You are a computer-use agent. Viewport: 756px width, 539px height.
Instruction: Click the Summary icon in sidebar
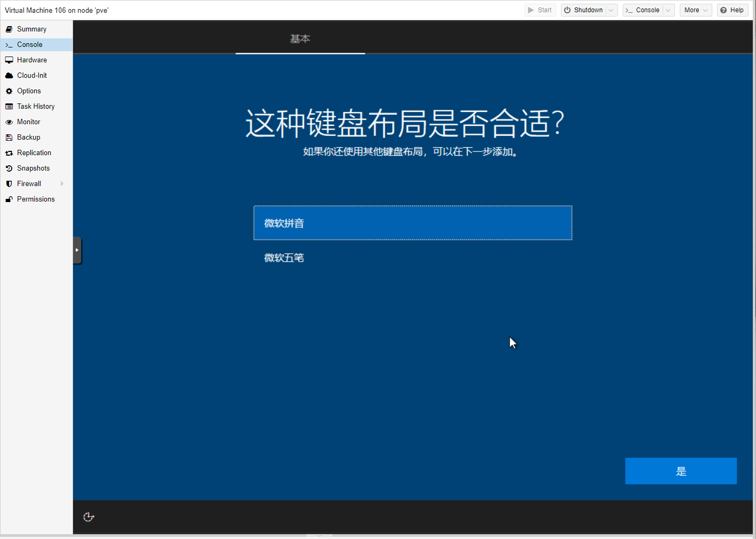(x=9, y=29)
